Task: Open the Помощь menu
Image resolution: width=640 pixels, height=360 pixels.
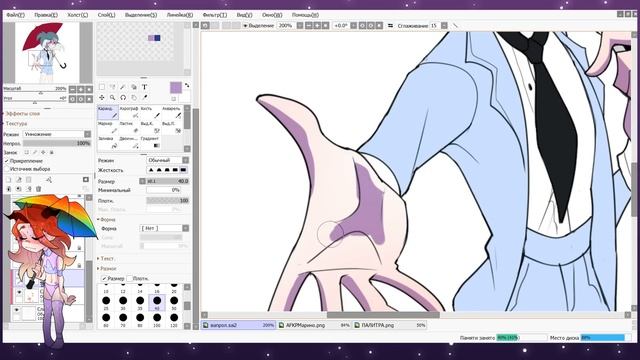Action: coord(305,15)
